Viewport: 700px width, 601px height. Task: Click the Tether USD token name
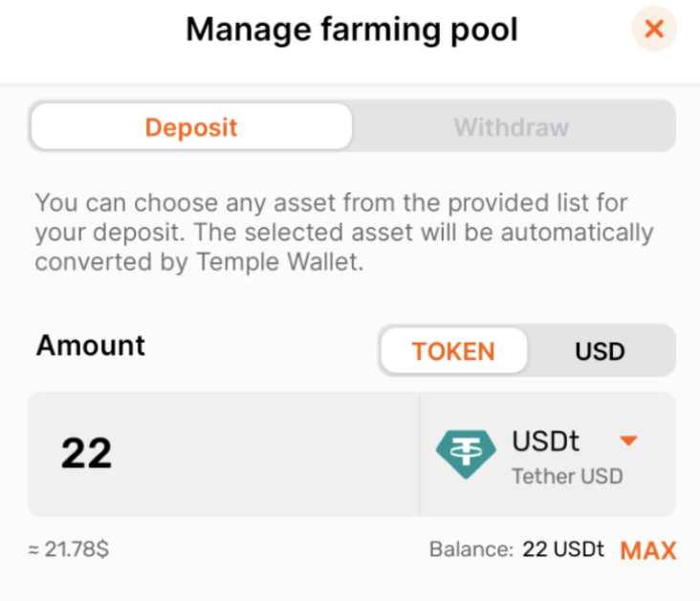click(x=567, y=477)
